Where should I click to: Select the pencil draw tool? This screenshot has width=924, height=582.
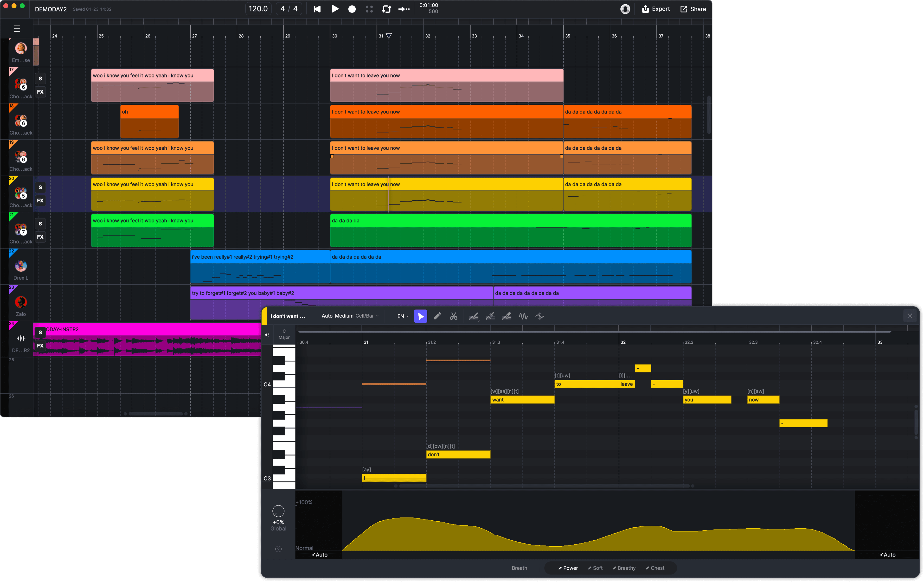(437, 316)
